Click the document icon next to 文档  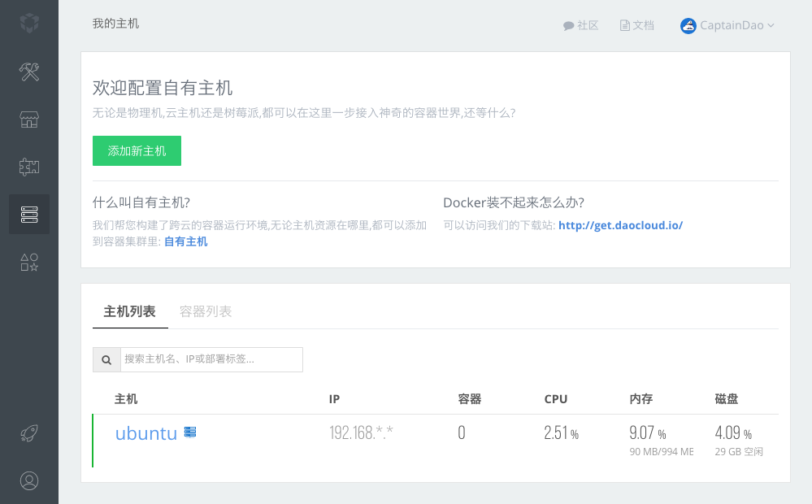(624, 25)
